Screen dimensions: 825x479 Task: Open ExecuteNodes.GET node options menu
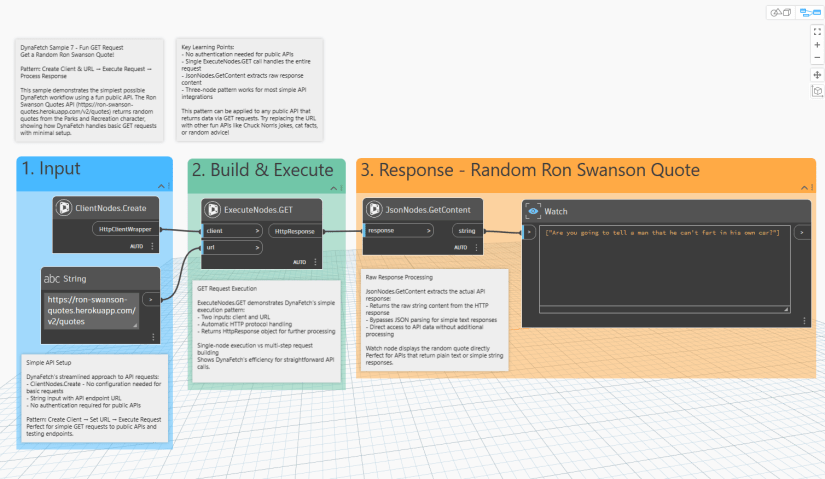[x=316, y=262]
